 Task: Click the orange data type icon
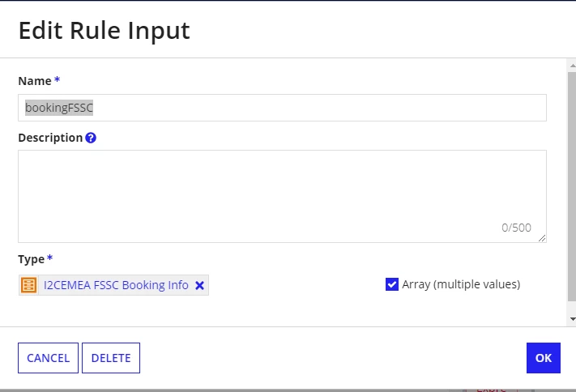[x=28, y=285]
